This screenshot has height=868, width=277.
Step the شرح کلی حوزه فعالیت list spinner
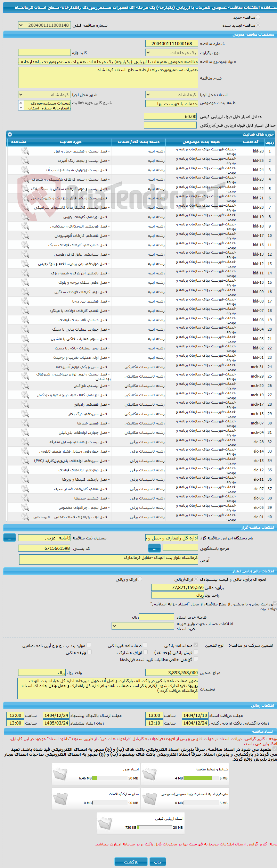click(21, 105)
